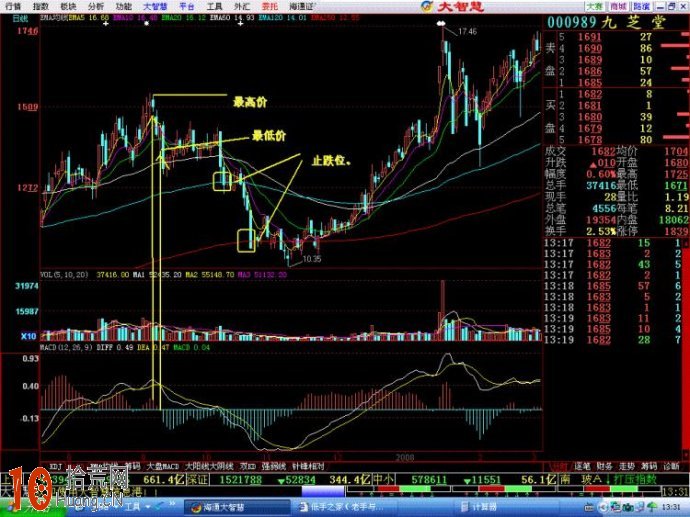Switch to the 强弱线 indicator tab
The height and width of the screenshot is (517, 690).
point(274,466)
